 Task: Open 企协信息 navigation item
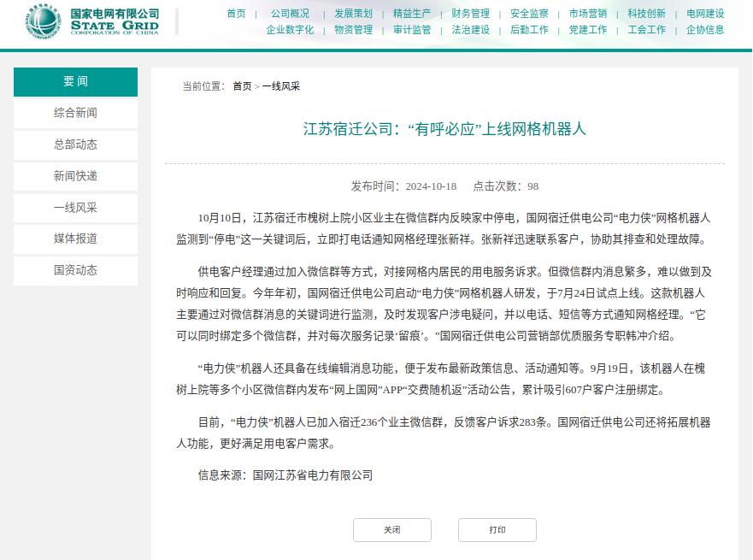coord(705,30)
